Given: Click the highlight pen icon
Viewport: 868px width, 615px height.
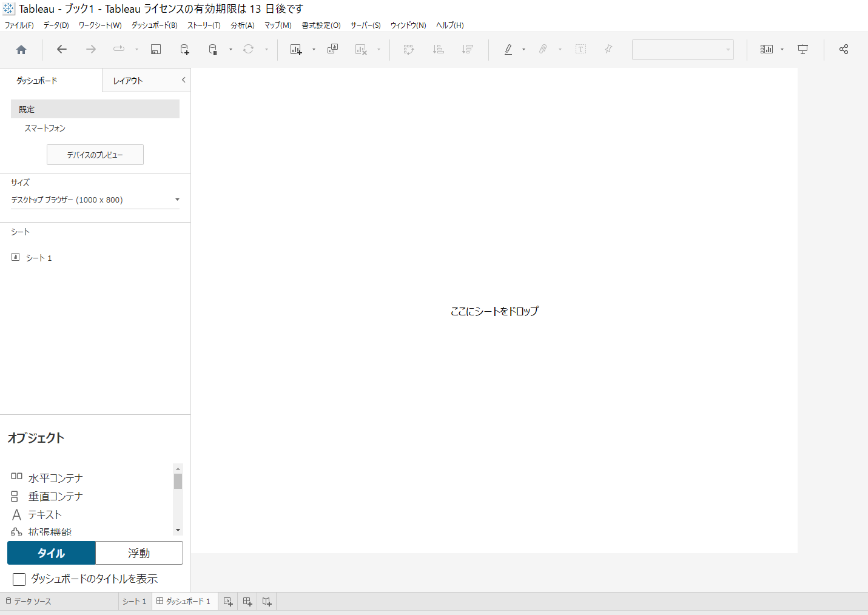Looking at the screenshot, I should 508,50.
